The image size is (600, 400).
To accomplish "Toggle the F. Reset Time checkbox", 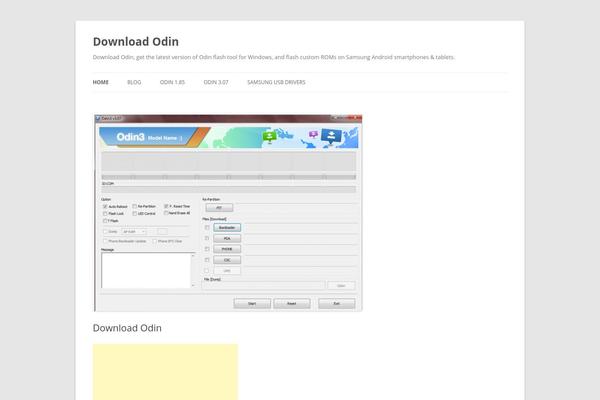I will [166, 206].
